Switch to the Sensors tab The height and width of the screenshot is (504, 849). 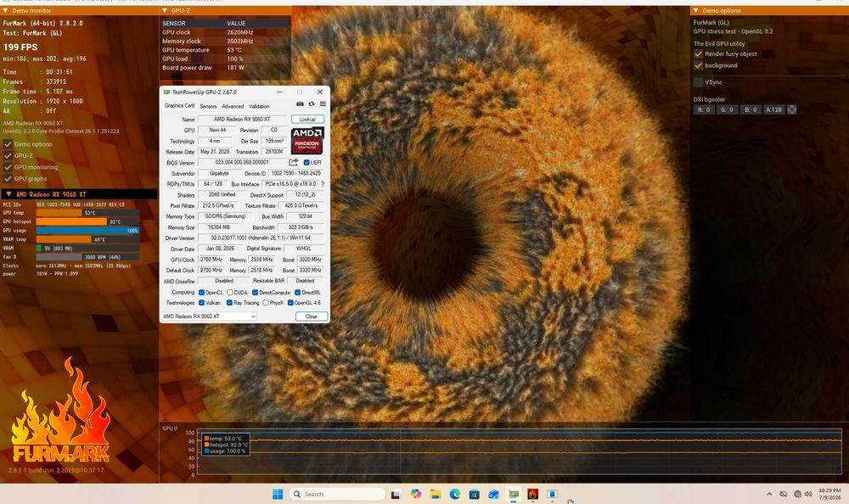208,106
